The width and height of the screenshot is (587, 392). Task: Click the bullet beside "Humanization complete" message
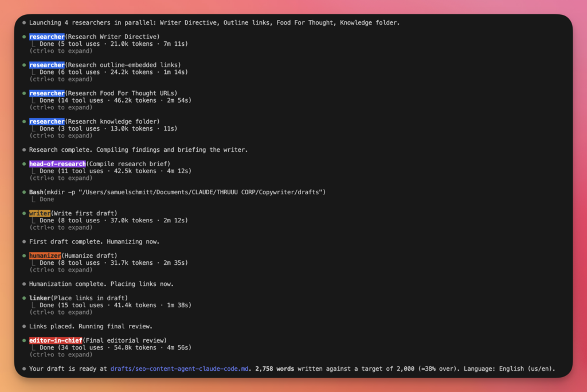(24, 284)
